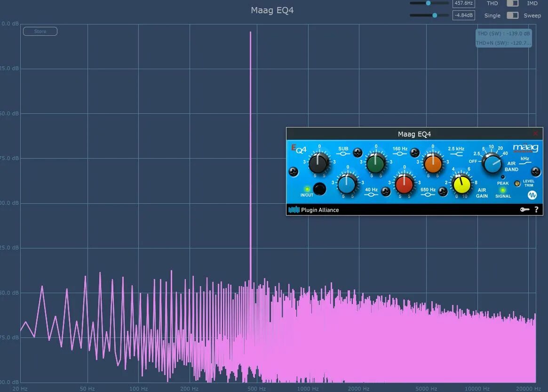
Task: Click the 650 Hz band label
Action: [428, 190]
